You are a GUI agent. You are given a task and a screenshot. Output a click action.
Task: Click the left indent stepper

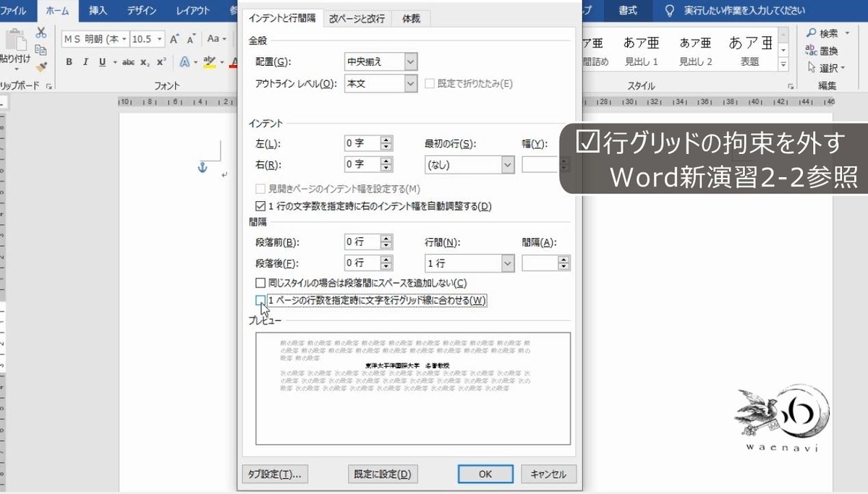pos(386,143)
